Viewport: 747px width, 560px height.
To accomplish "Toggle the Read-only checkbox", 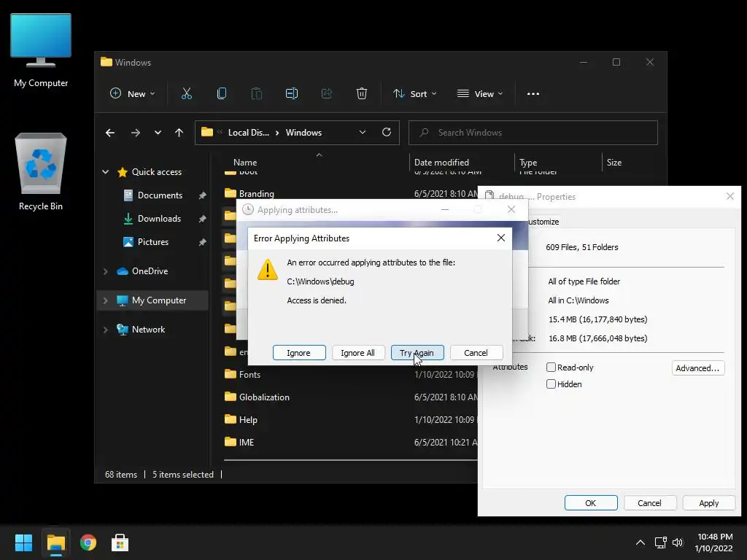I will point(551,367).
